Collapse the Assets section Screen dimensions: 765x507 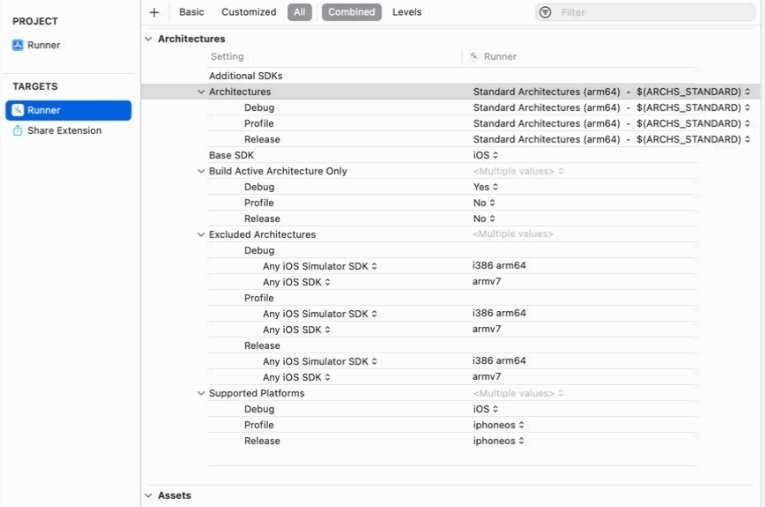point(149,495)
